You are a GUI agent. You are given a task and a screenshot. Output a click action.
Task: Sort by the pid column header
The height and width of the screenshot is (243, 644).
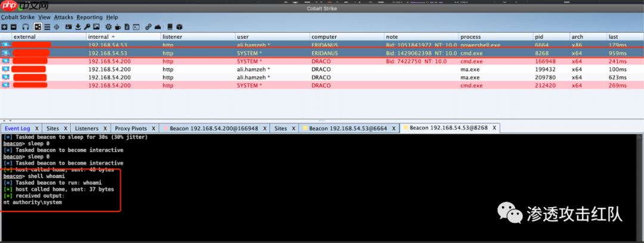click(x=552, y=37)
